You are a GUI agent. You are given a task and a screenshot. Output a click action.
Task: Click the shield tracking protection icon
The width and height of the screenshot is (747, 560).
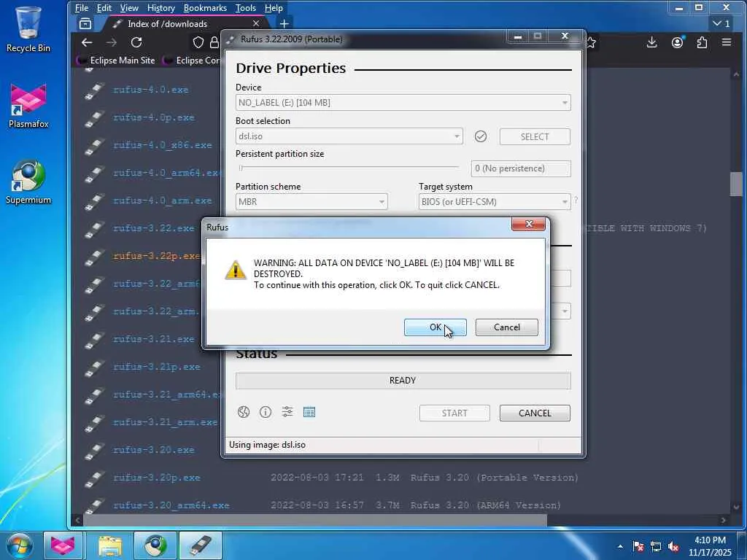coord(198,42)
